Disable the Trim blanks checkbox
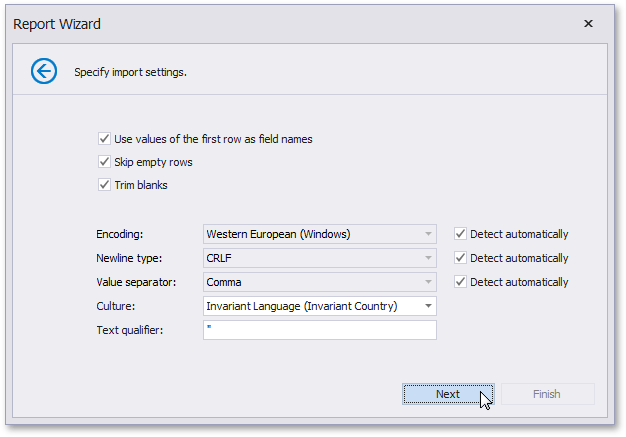Image resolution: width=626 pixels, height=437 pixels. pyautogui.click(x=104, y=184)
